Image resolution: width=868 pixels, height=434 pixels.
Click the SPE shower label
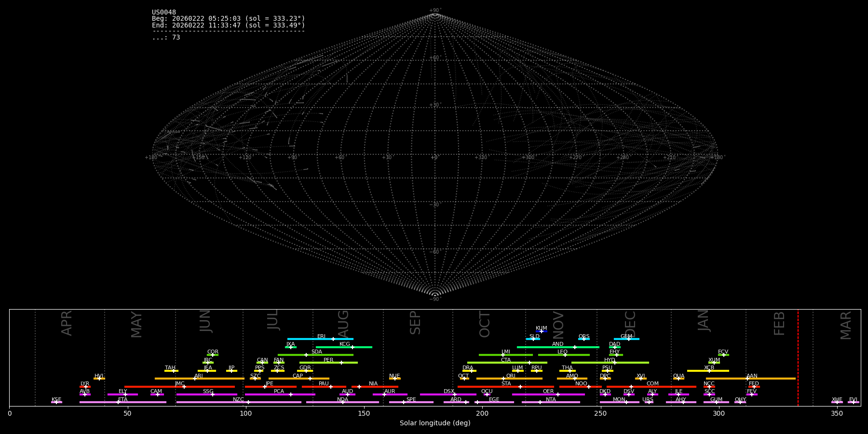(x=411, y=400)
